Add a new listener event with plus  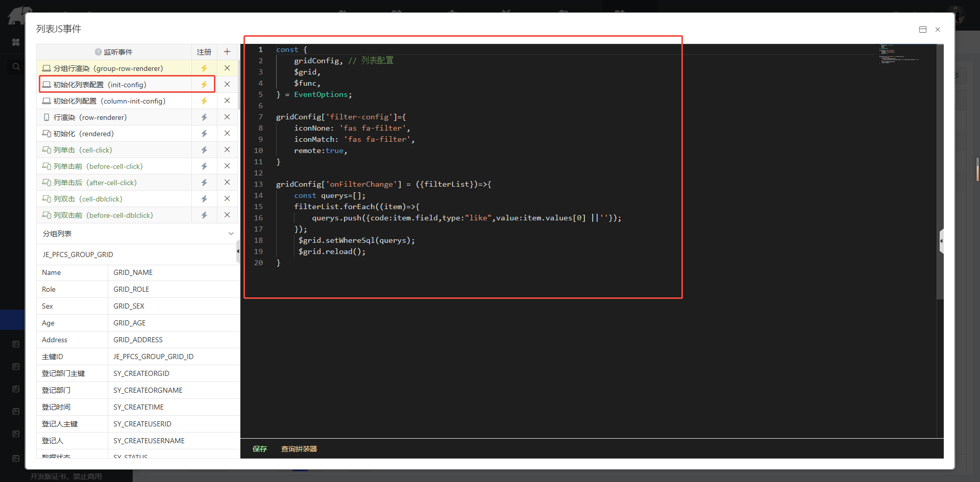(x=227, y=52)
